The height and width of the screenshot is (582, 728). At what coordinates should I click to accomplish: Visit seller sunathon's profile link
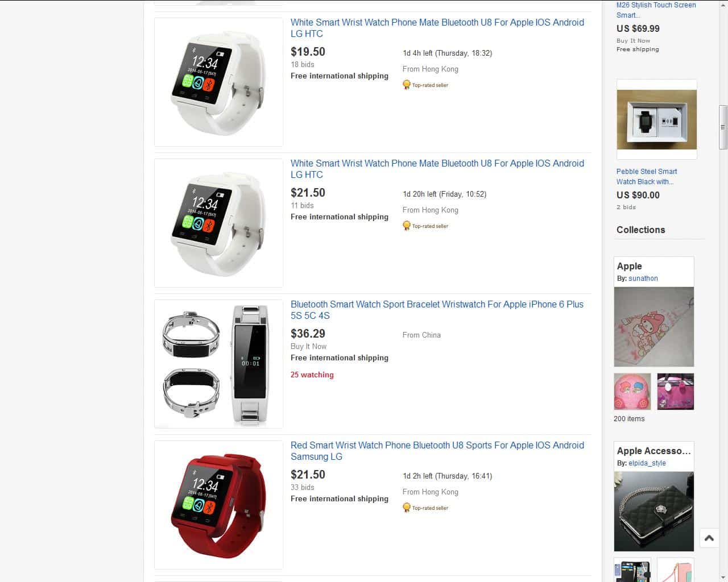643,278
